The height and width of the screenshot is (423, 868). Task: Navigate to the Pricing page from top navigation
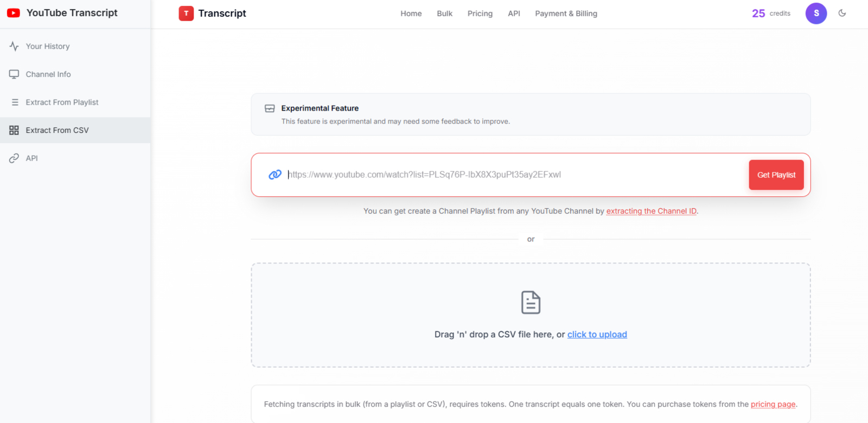[480, 13]
